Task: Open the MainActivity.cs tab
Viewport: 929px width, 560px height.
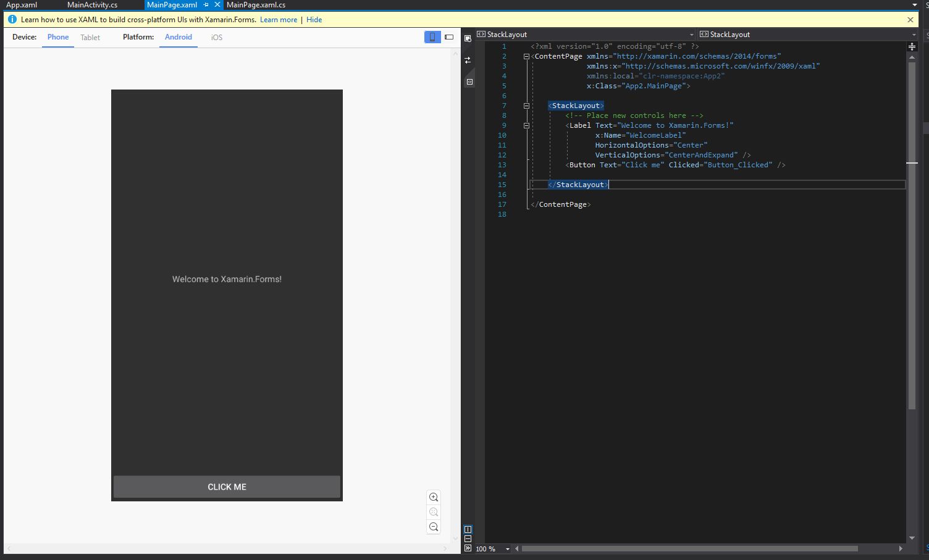Action: click(x=92, y=5)
